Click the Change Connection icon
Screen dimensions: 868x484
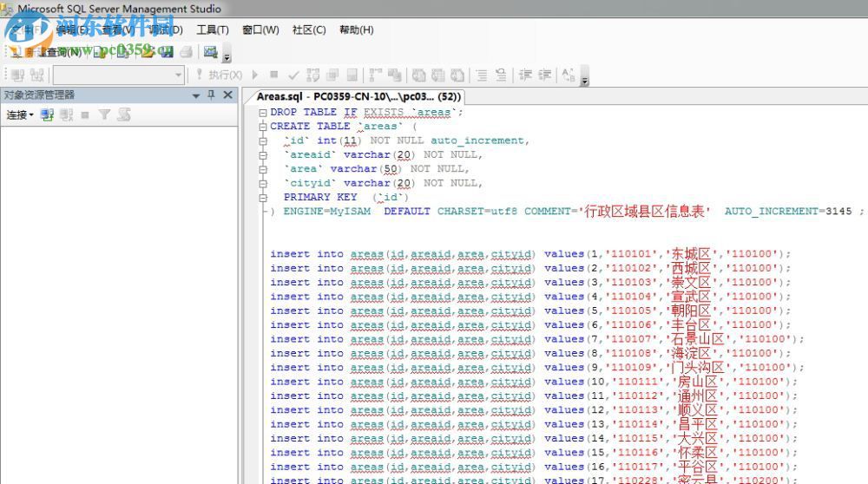[37, 75]
